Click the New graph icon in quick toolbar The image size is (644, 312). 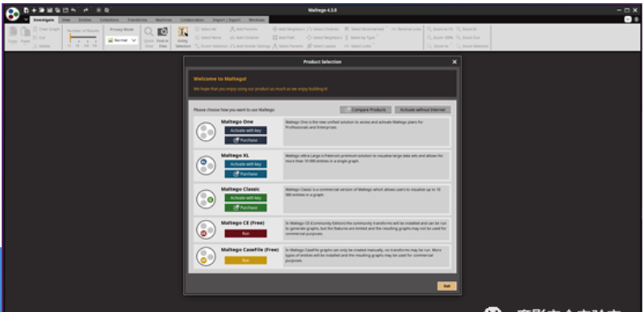point(27,10)
